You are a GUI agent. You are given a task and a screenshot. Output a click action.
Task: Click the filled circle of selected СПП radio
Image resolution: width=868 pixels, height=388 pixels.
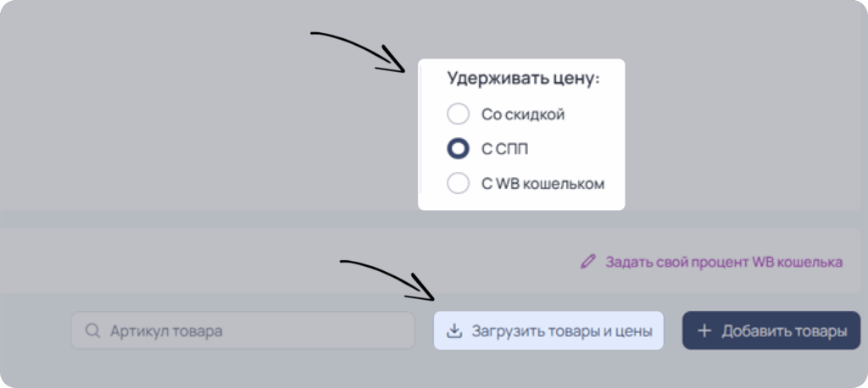tap(458, 149)
